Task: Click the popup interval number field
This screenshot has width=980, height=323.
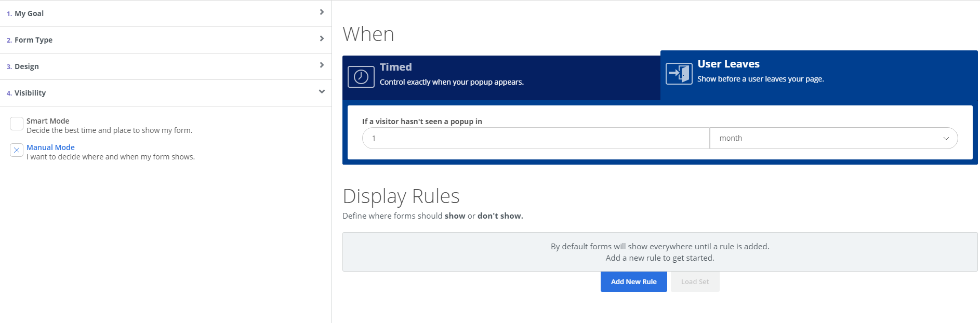Action: pyautogui.click(x=535, y=138)
